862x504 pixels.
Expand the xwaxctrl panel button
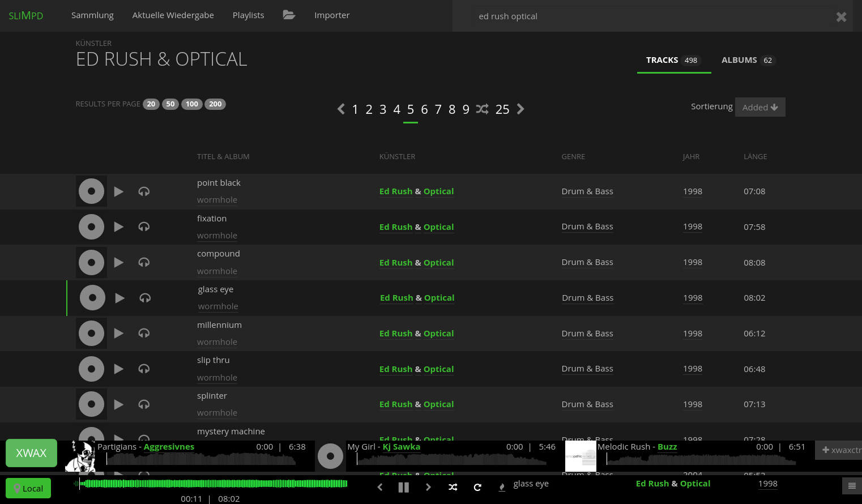tap(840, 450)
